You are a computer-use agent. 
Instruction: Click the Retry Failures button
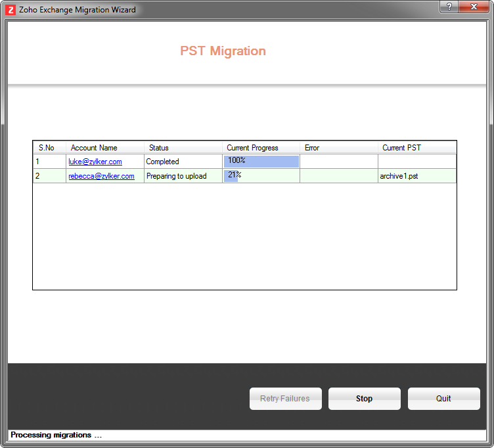(285, 399)
